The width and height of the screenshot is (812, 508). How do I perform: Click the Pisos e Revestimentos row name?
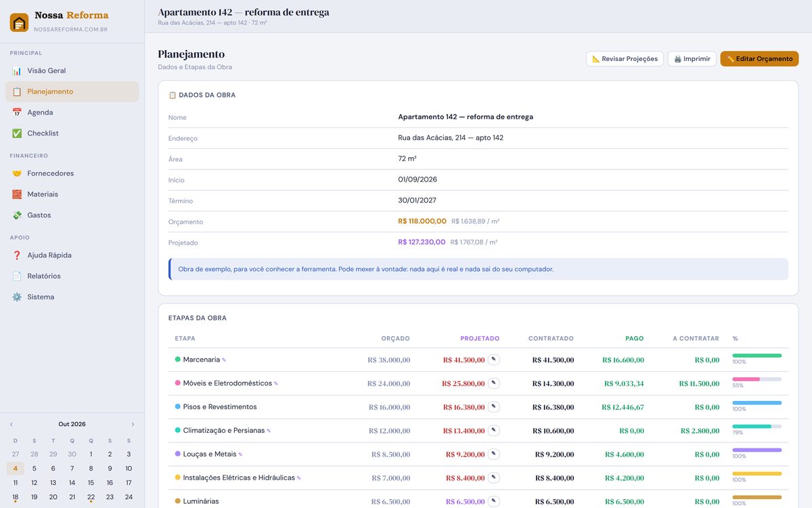220,407
